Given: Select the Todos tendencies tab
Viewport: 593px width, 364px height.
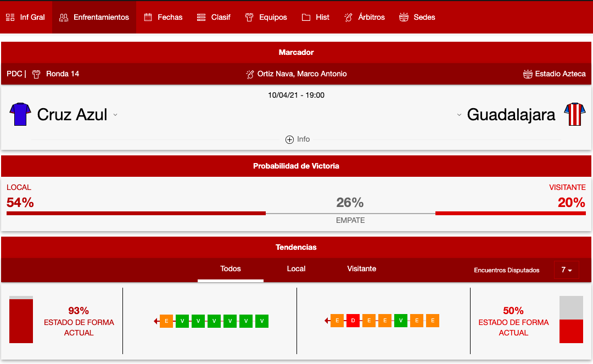Looking at the screenshot, I should point(230,269).
